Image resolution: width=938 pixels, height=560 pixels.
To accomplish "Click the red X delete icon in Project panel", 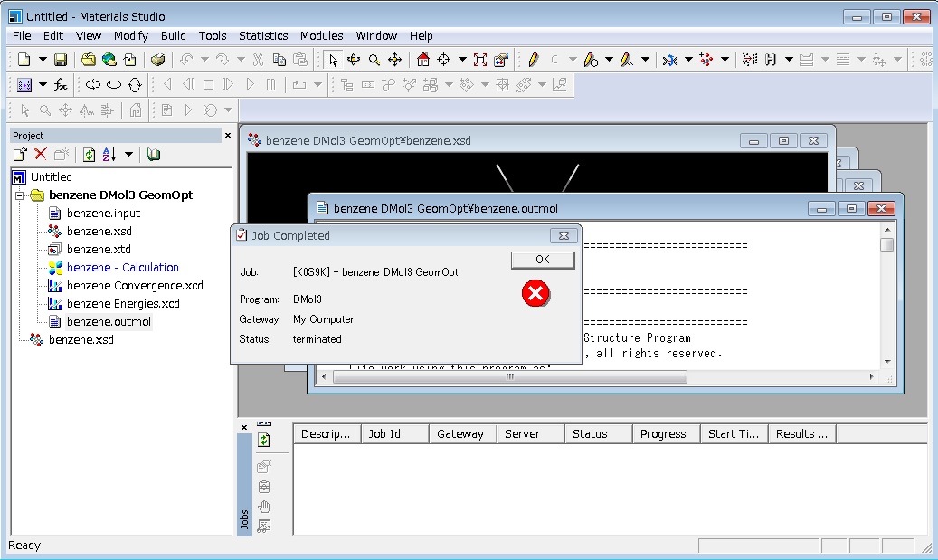I will tap(40, 155).
